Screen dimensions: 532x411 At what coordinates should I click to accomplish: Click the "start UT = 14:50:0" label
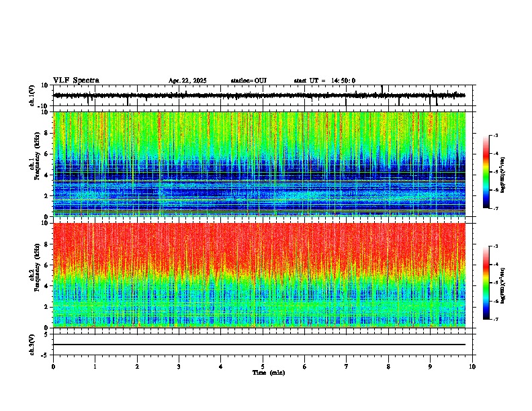coord(324,81)
